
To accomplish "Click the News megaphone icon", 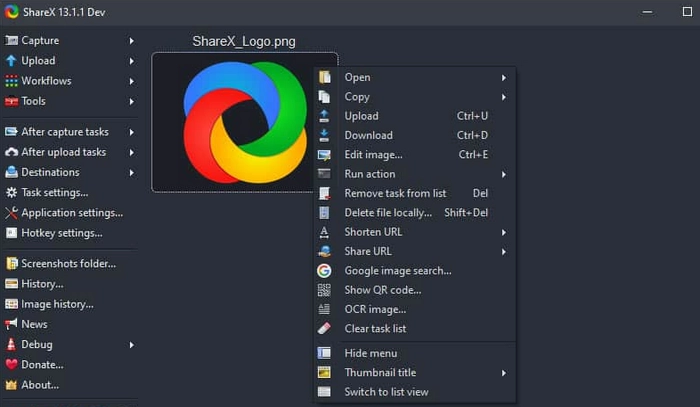I will pos(11,324).
